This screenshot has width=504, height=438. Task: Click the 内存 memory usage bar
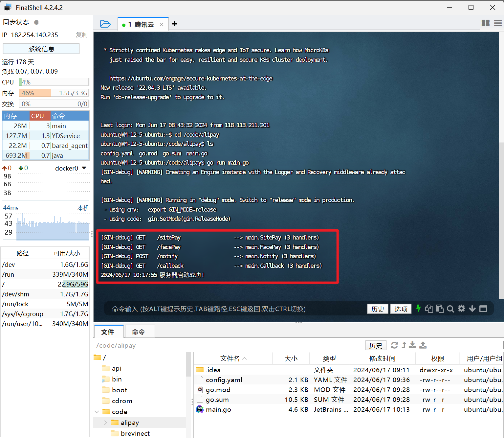54,93
